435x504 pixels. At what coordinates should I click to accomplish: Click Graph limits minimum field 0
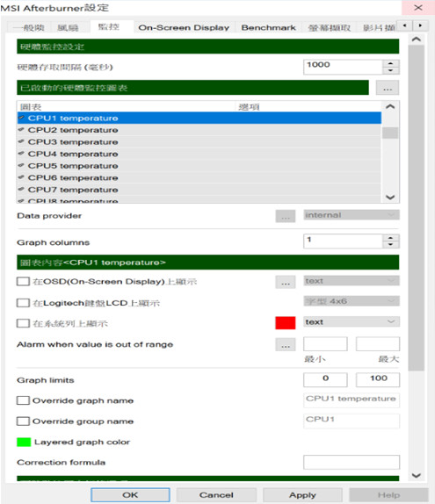pyautogui.click(x=325, y=379)
